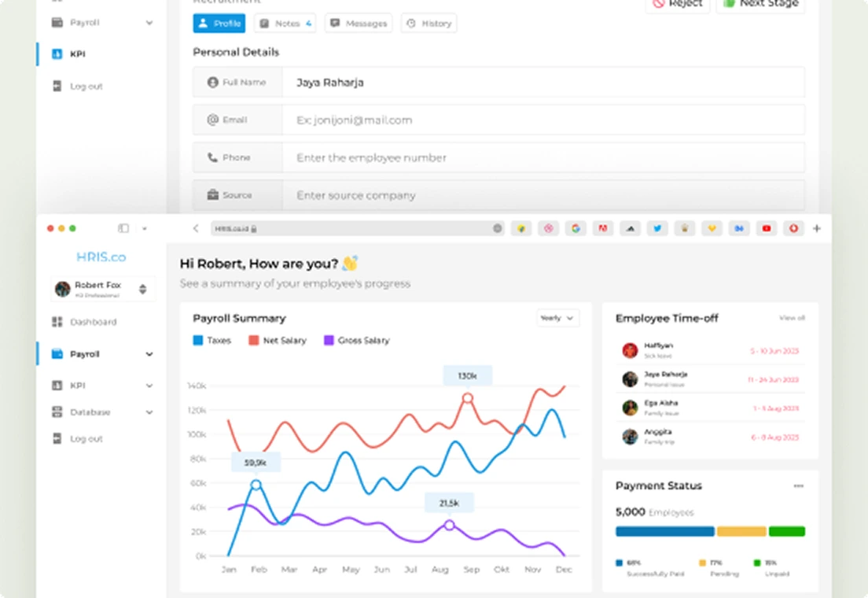Open the Yearly dropdown on Payroll Summary
Screen dimensions: 868x598
[557, 318]
